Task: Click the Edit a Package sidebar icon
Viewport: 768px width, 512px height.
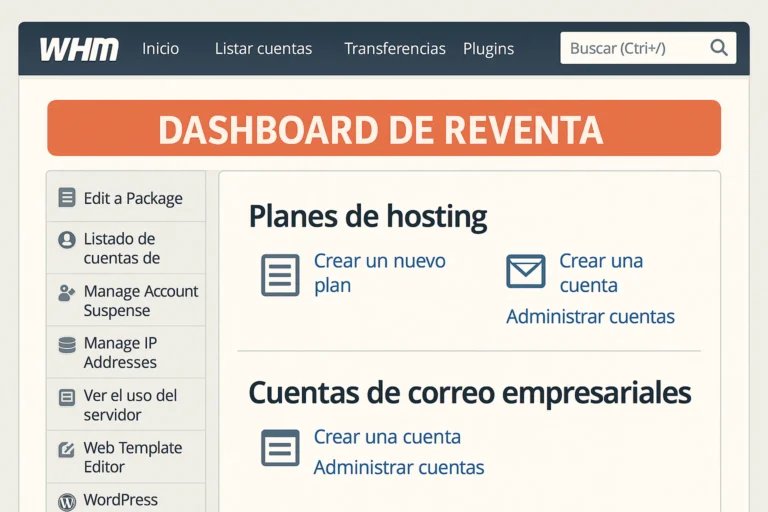Action: pyautogui.click(x=67, y=198)
